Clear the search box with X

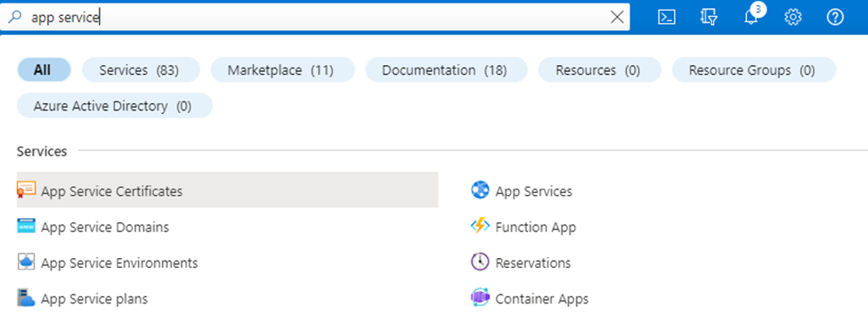pyautogui.click(x=617, y=17)
